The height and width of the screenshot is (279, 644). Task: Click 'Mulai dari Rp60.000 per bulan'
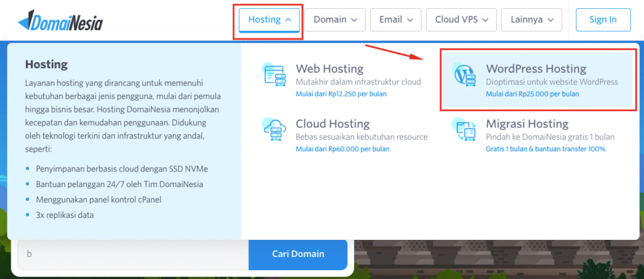point(343,149)
